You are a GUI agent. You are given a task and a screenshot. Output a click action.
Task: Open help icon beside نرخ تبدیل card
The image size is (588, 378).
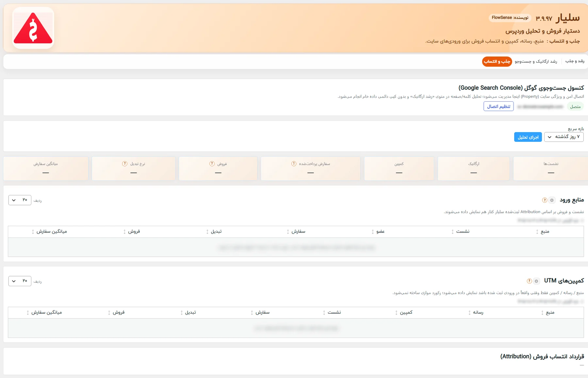(x=125, y=164)
